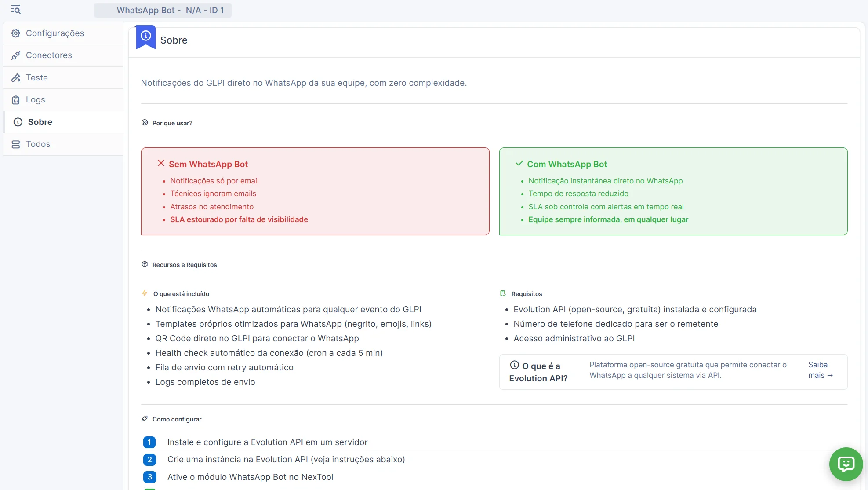868x490 pixels.
Task: Click 'SLA estourado por falta de visibilidade'
Action: [239, 219]
